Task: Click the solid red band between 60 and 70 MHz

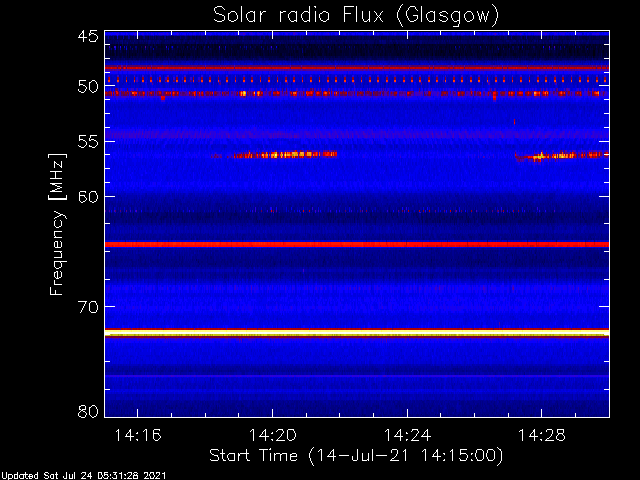Action: coord(357,244)
